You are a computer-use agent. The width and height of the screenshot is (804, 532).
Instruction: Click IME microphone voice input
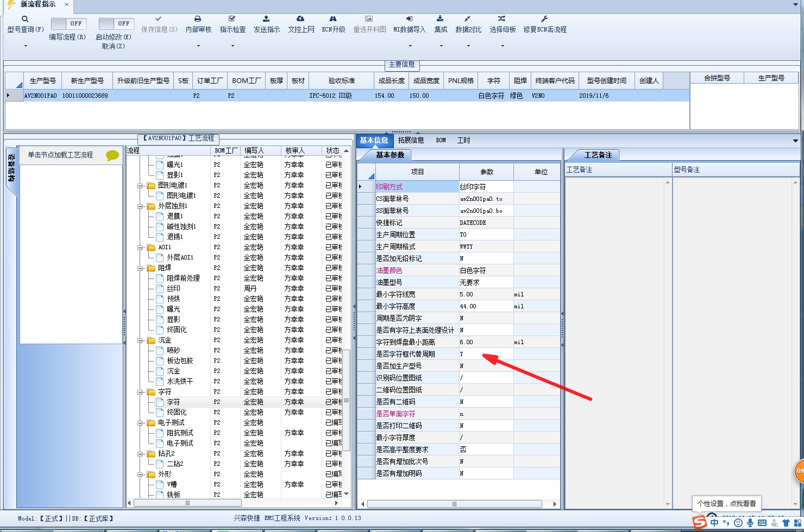[750, 523]
